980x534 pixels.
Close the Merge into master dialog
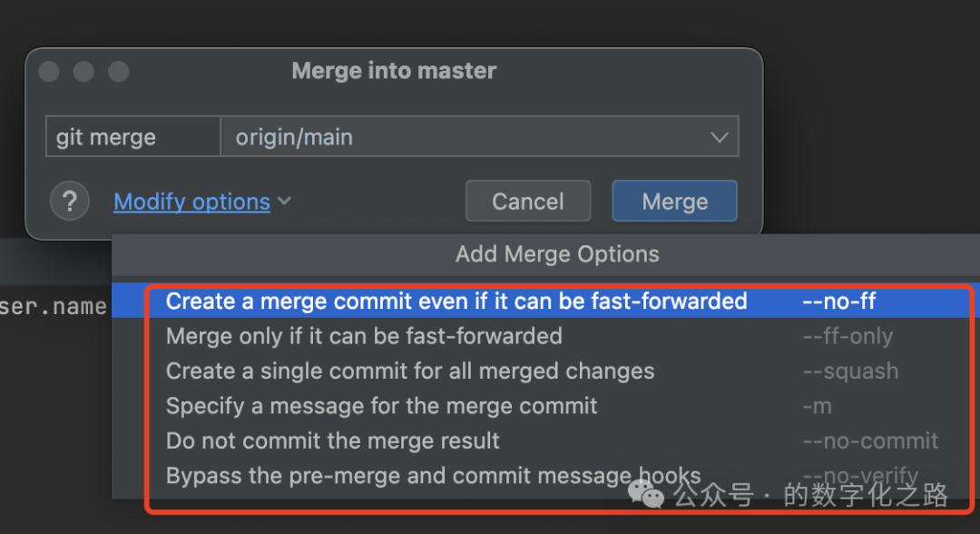tap(49, 72)
